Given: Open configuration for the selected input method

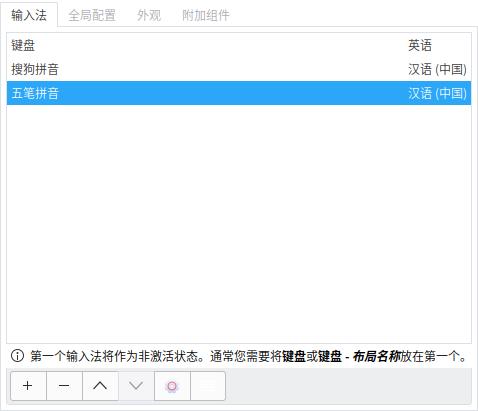Looking at the screenshot, I should point(172,386).
